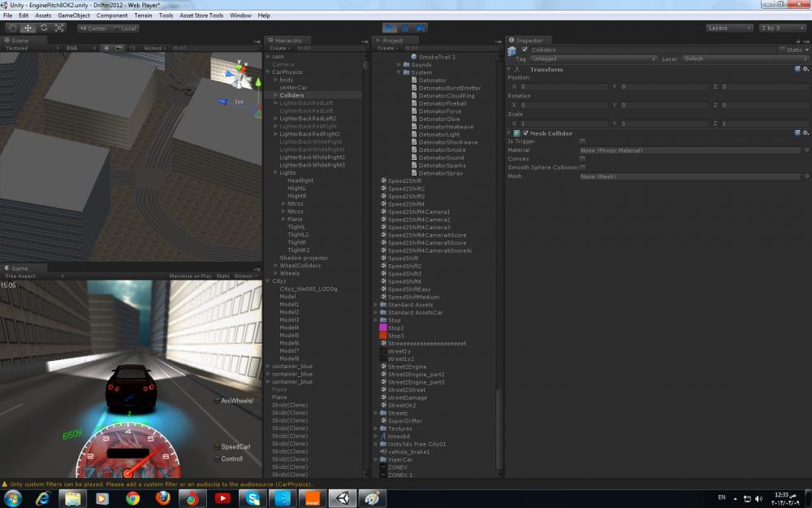Open the GameObject menu
The width and height of the screenshot is (812, 508).
(x=74, y=15)
